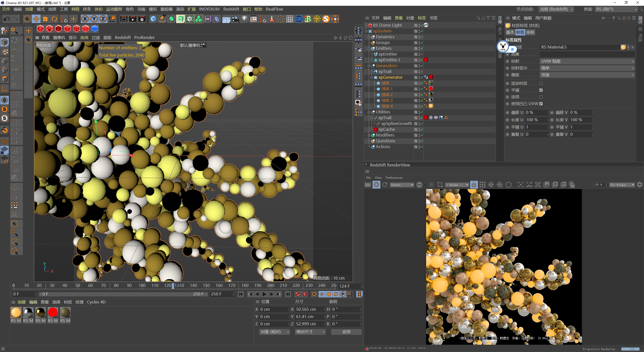Open Beauty AOV dropdown in RenderView
The width and height of the screenshot is (644, 352).
[x=402, y=185]
